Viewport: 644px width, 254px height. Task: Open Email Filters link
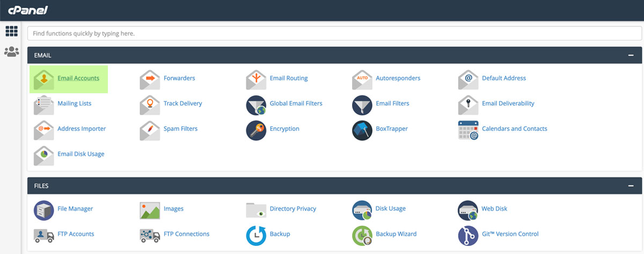click(392, 103)
